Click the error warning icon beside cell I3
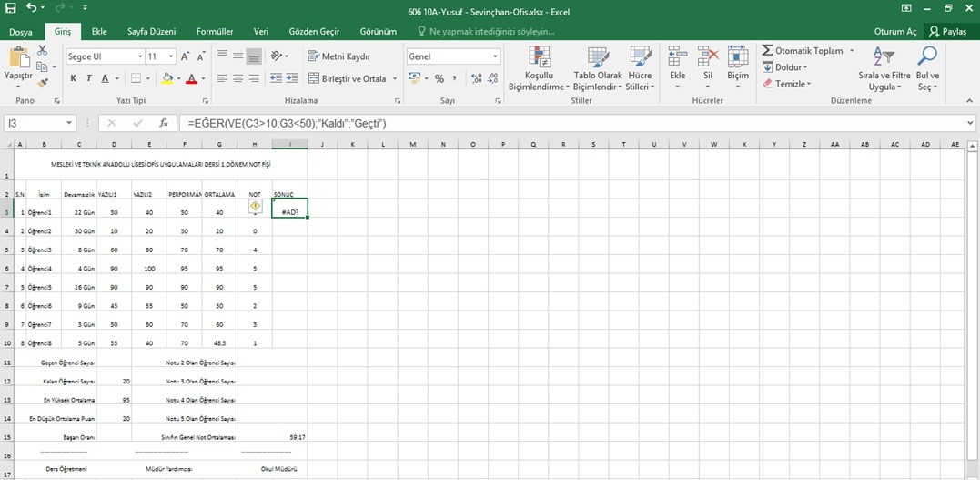The image size is (980, 480). point(255,206)
